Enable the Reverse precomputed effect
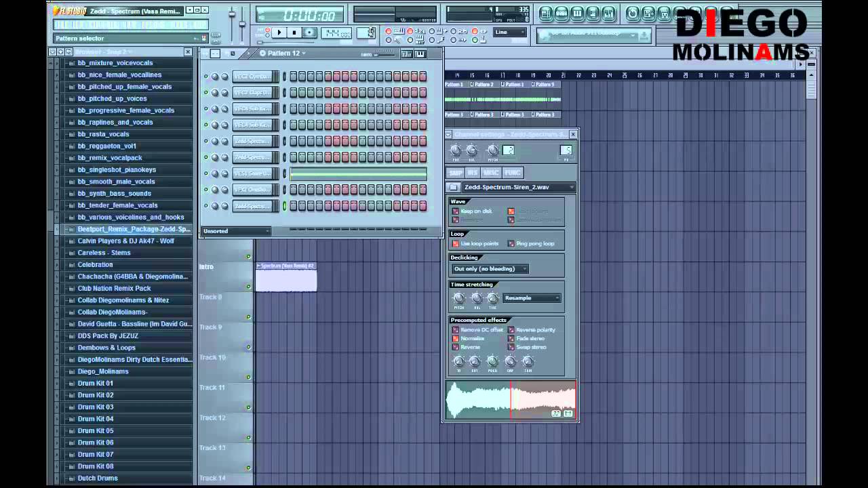This screenshot has height=488, width=868. click(456, 348)
